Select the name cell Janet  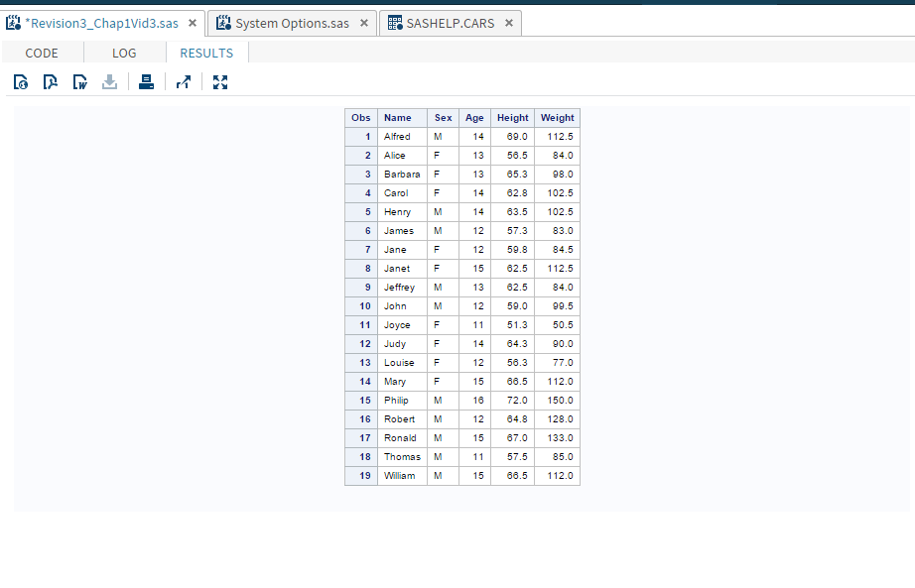[x=403, y=269]
